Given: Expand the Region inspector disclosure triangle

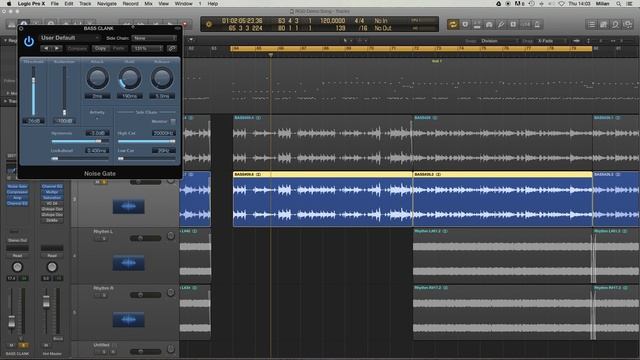Looking at the screenshot, I should coord(5,40).
